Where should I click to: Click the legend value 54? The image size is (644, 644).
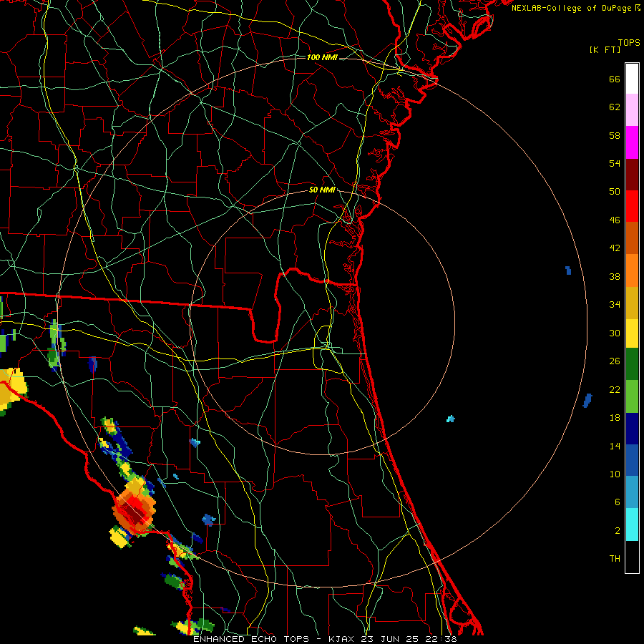615,163
